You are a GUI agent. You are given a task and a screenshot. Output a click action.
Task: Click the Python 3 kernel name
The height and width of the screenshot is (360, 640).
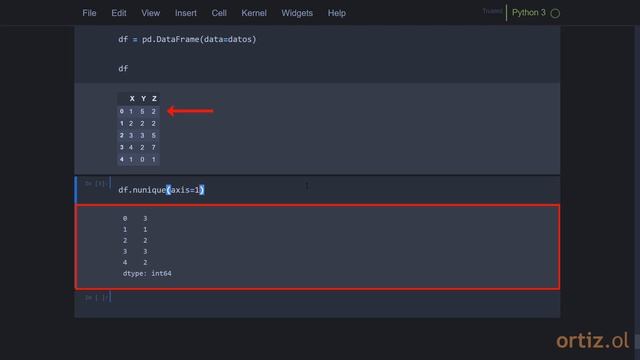pyautogui.click(x=529, y=13)
